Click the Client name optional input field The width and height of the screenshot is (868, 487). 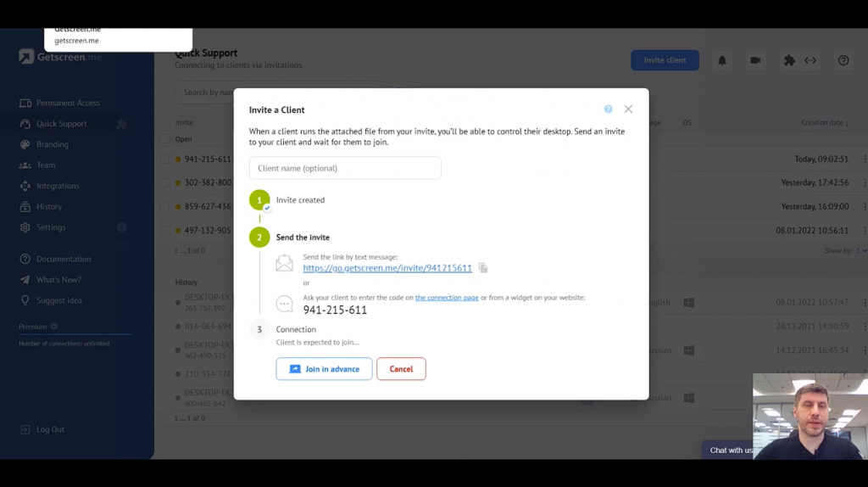point(345,168)
